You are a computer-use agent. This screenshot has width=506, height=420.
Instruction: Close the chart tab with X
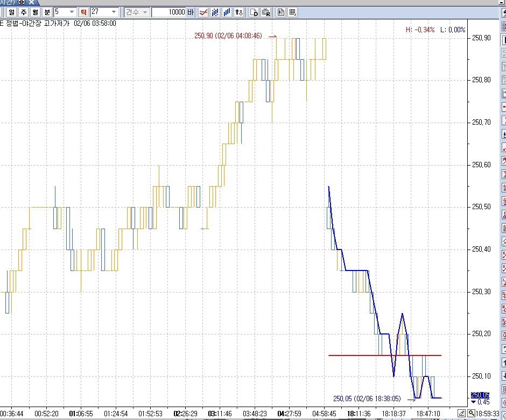click(x=31, y=2)
